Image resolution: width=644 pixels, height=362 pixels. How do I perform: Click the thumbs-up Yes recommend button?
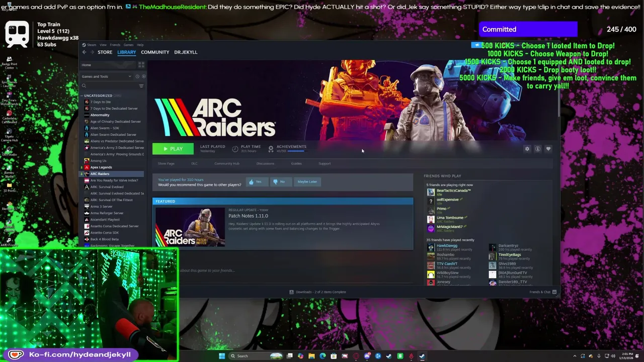[x=257, y=182]
